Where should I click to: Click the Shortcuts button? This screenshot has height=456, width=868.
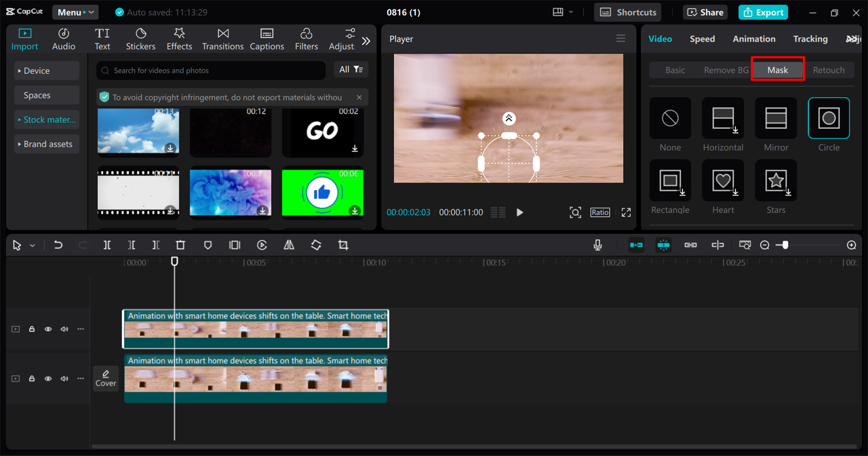pyautogui.click(x=628, y=12)
